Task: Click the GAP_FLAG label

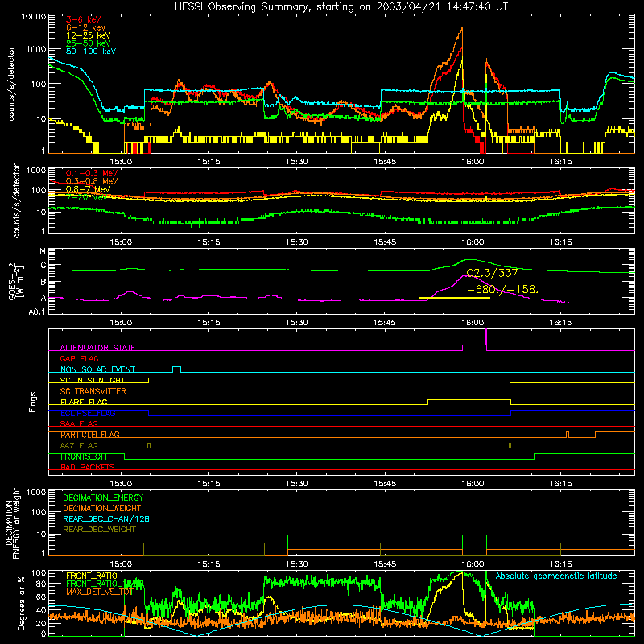Action: click(x=79, y=358)
